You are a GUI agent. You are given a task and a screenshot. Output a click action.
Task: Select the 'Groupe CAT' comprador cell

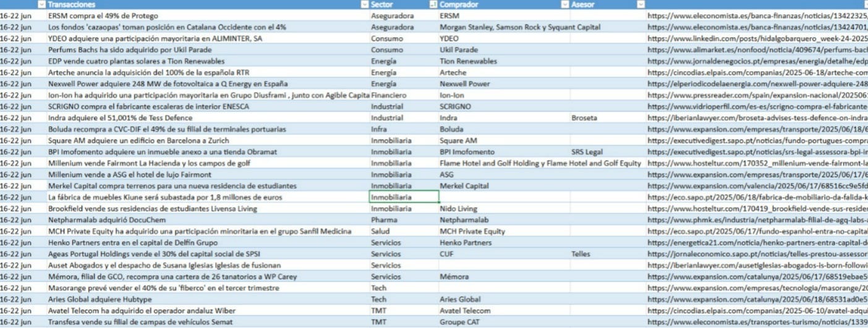(x=503, y=322)
